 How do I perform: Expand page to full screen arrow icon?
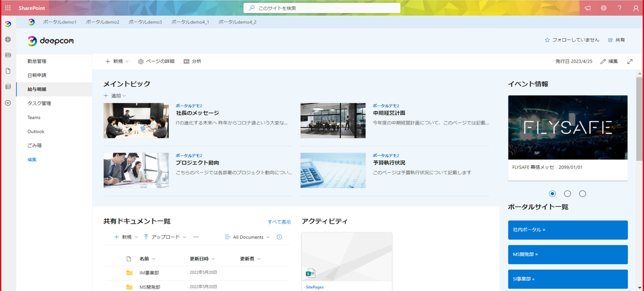[630, 61]
